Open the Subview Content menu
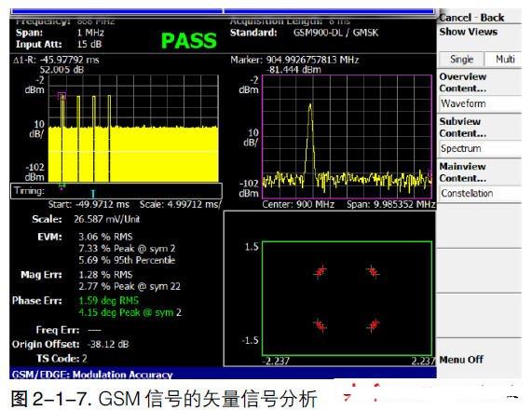This screenshot has height=410, width=532. point(463,128)
